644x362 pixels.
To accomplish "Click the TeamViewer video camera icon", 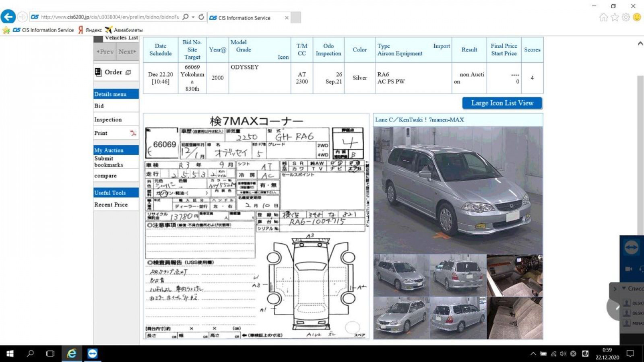I will pos(629,269).
